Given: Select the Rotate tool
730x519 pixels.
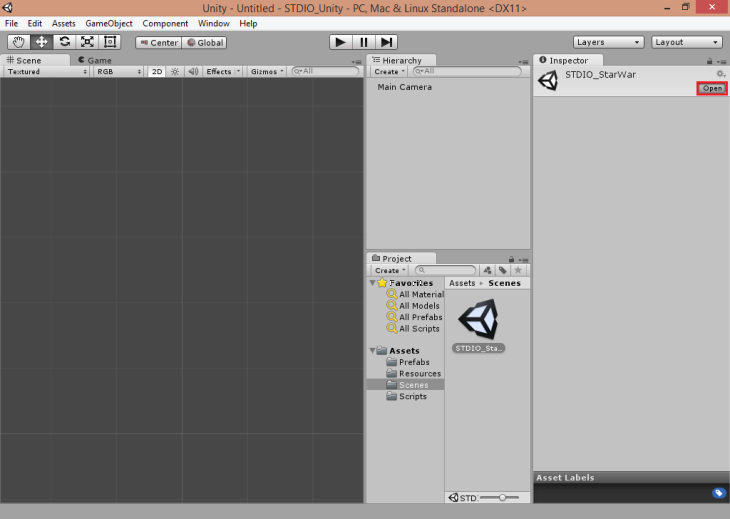Looking at the screenshot, I should (64, 42).
